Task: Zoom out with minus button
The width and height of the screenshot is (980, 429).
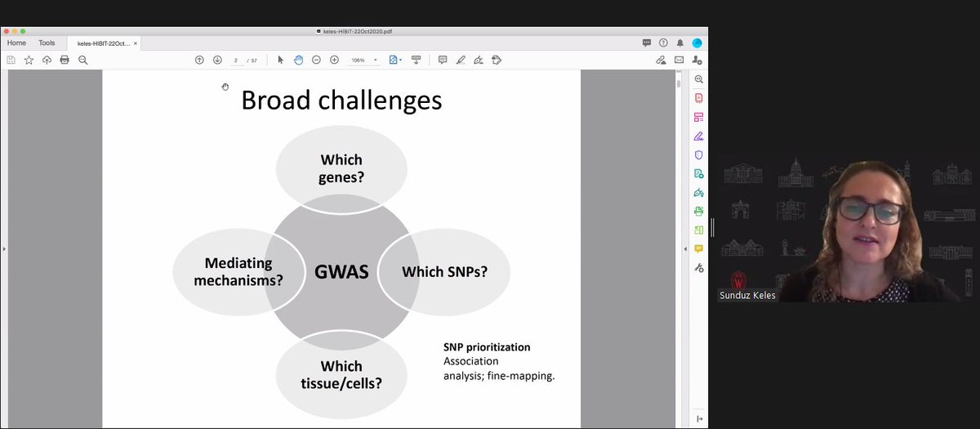Action: tap(316, 60)
